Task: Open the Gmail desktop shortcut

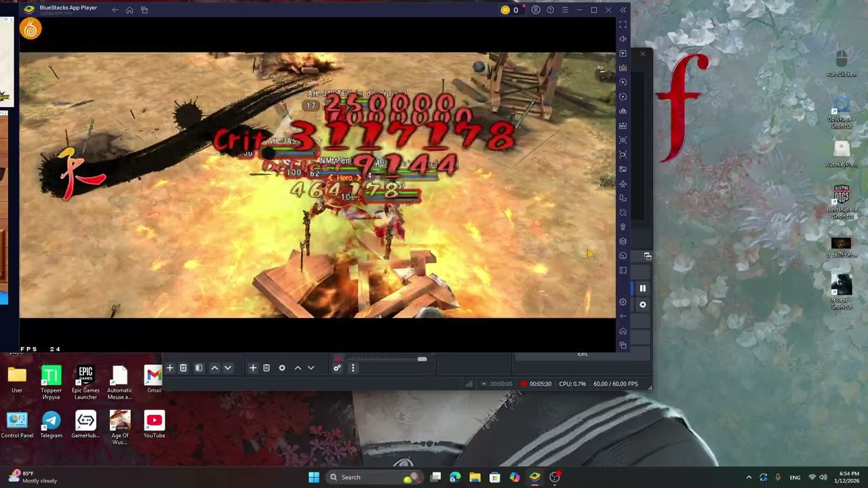Action: click(154, 380)
